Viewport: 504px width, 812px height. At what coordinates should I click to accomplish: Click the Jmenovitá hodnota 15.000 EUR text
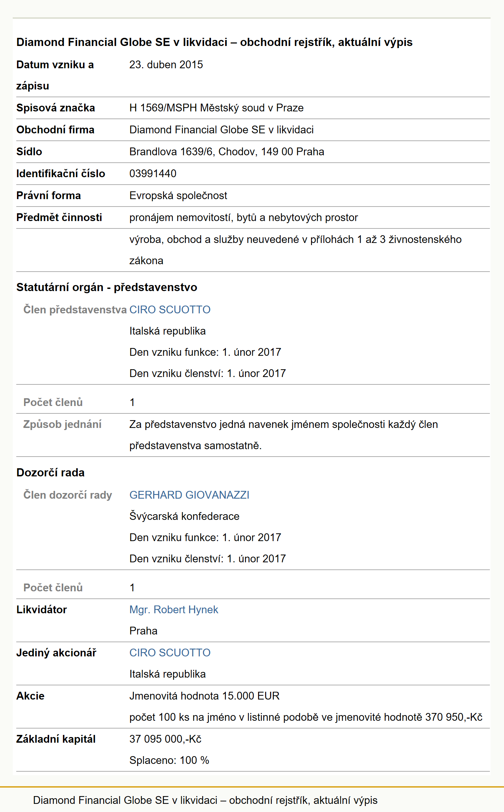(x=204, y=696)
